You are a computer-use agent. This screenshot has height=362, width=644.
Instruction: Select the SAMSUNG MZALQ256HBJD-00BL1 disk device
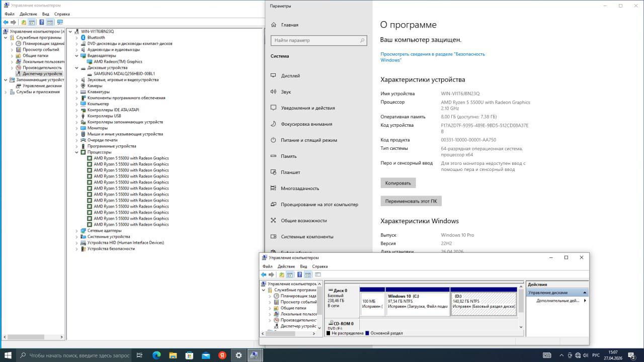point(124,74)
